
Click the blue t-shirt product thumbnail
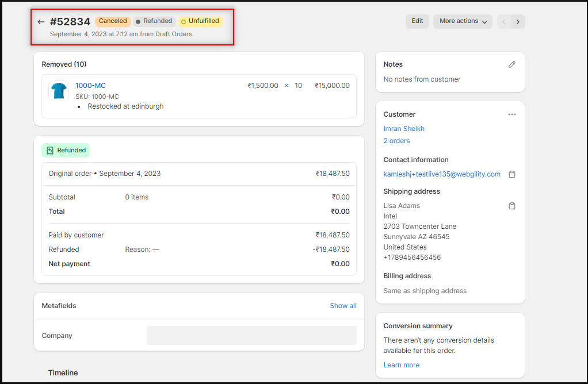(59, 91)
